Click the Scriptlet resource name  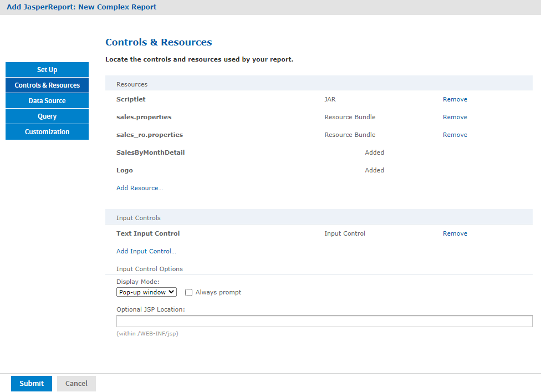tap(131, 99)
